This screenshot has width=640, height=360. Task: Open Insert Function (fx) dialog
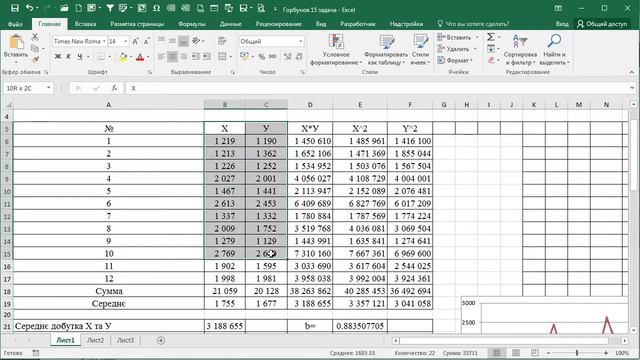(x=115, y=88)
